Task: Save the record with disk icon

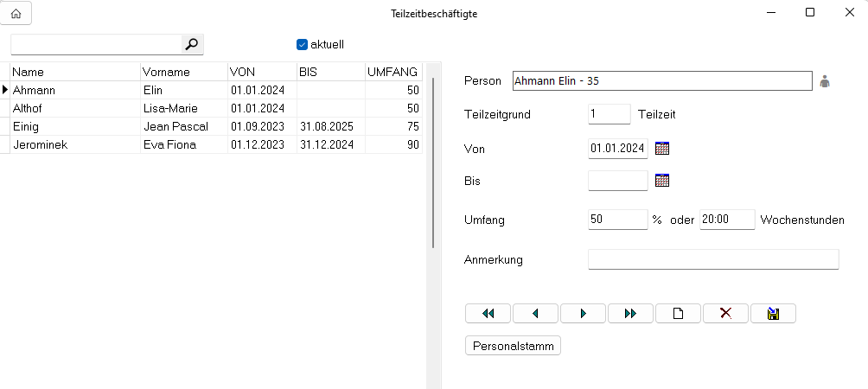Action: click(x=773, y=313)
